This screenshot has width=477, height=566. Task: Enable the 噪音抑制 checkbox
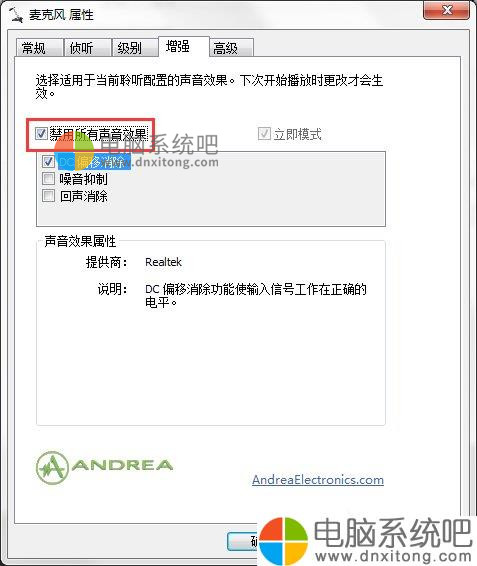point(48,178)
